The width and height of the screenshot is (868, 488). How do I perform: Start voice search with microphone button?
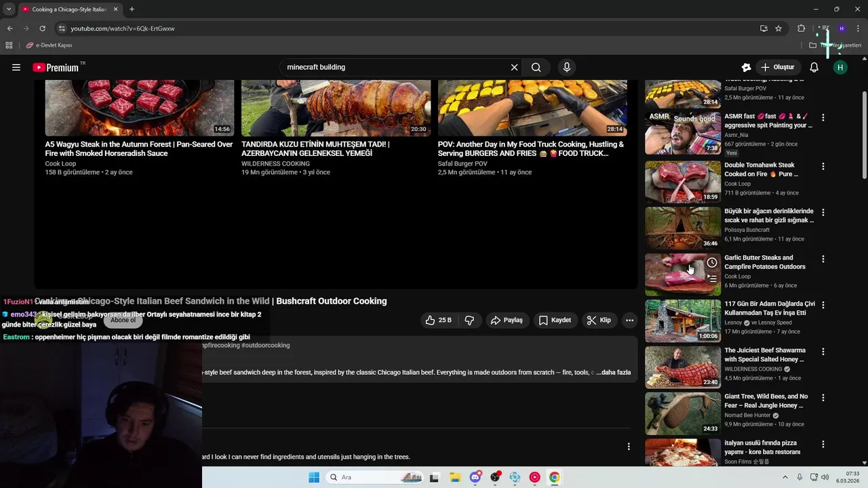coord(567,67)
